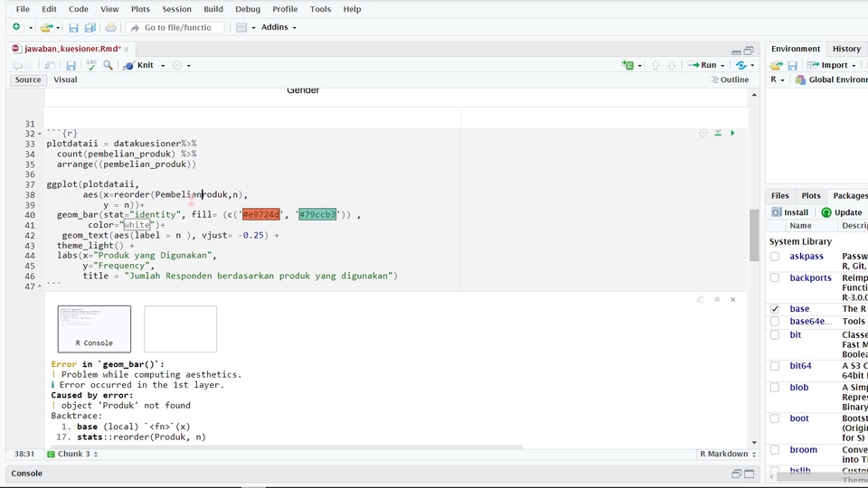Viewport: 868px width, 488px height.
Task: Click the insert new code chunk icon
Action: click(x=628, y=65)
